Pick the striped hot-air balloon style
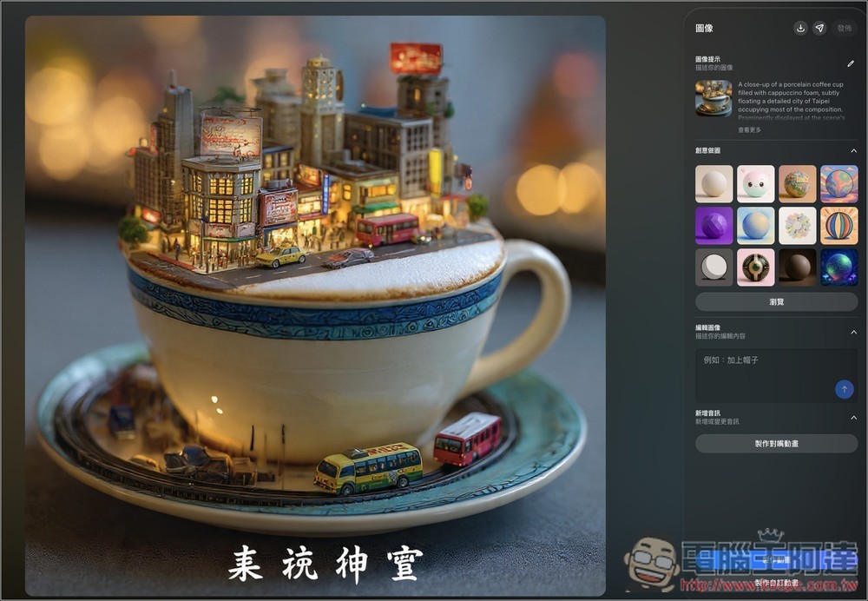 pyautogui.click(x=838, y=226)
